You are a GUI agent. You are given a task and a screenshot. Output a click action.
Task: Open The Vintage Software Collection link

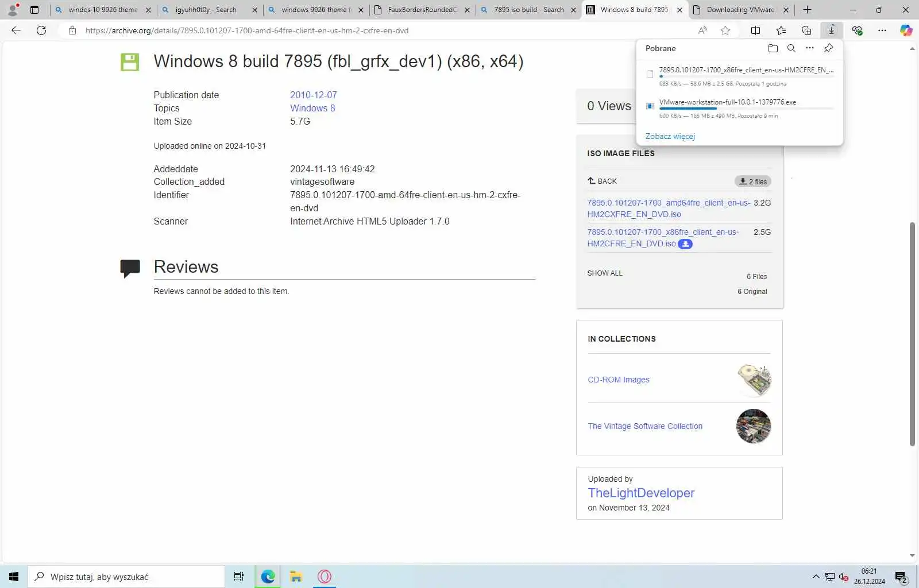point(645,426)
